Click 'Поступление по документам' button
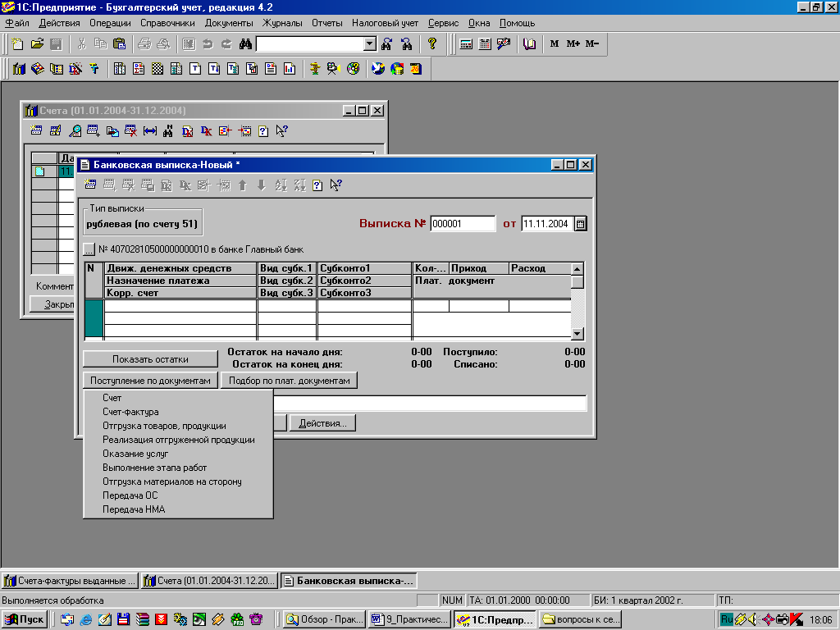Viewport: 840px width, 630px height. pyautogui.click(x=151, y=381)
